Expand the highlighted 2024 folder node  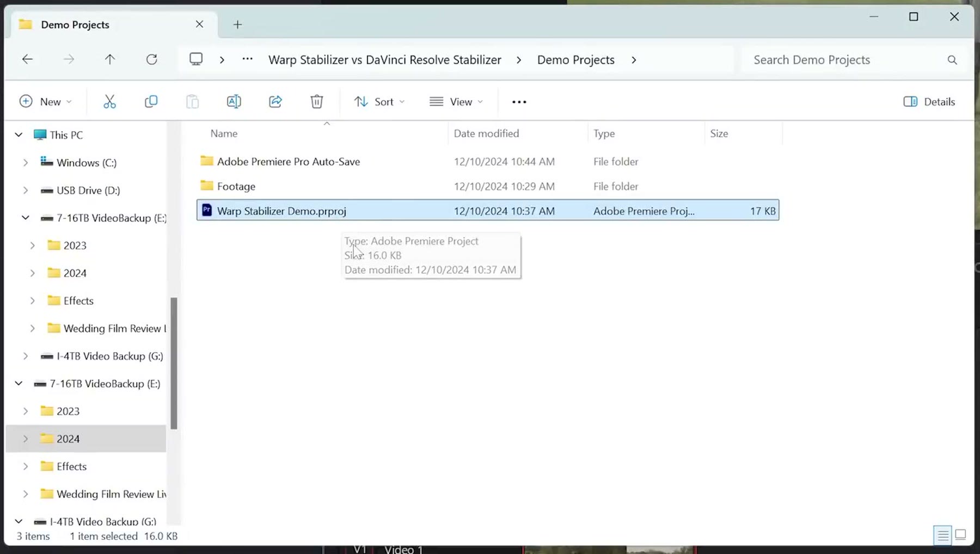point(26,439)
